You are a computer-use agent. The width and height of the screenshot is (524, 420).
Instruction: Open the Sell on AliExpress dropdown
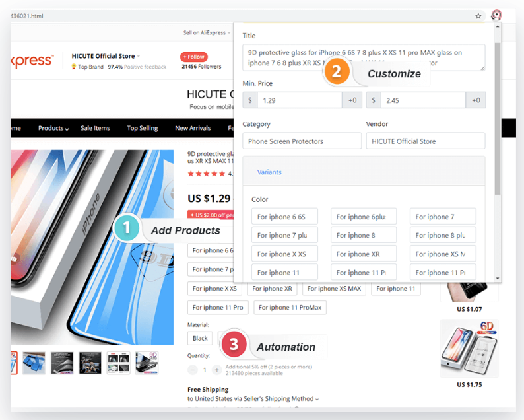(x=207, y=32)
